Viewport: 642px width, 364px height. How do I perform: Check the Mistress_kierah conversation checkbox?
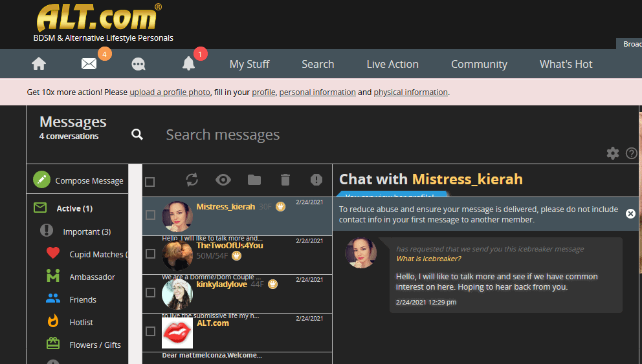tap(150, 215)
